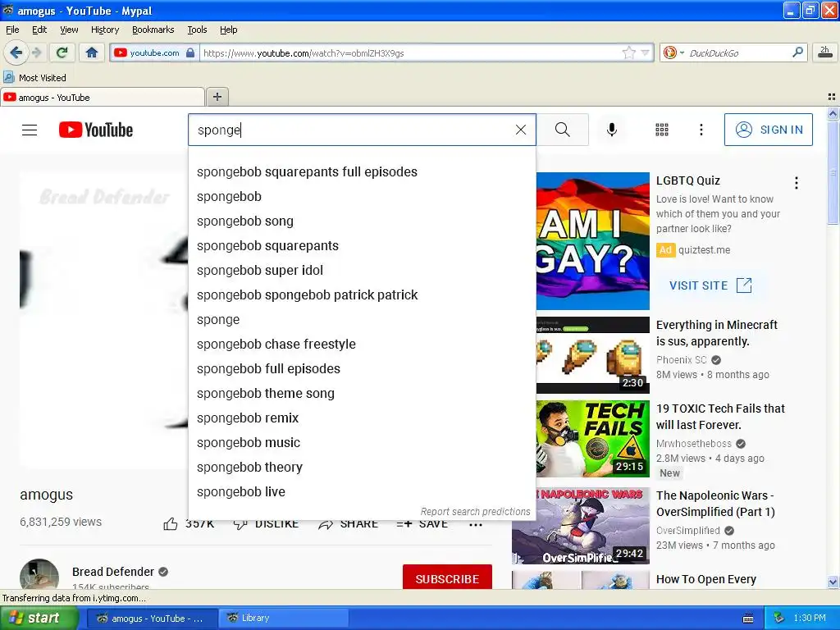Open the Bread Defender channel avatar
The width and height of the screenshot is (840, 630).
point(39,574)
